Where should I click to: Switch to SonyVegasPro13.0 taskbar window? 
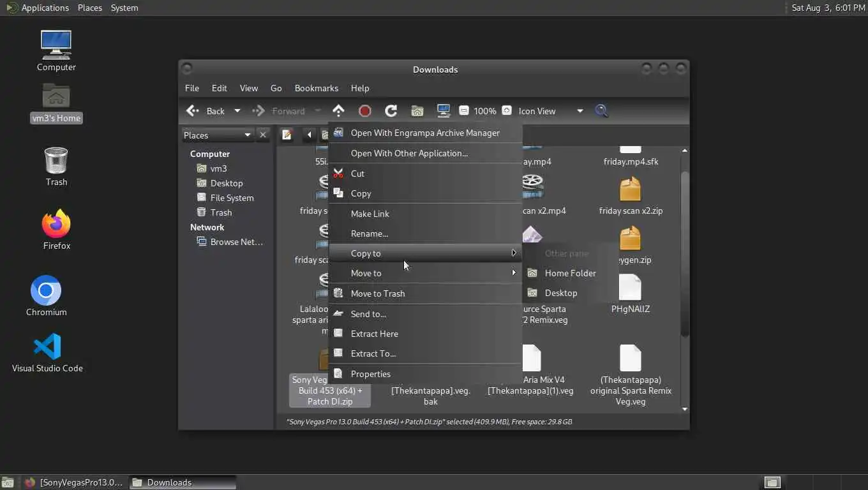(x=74, y=482)
